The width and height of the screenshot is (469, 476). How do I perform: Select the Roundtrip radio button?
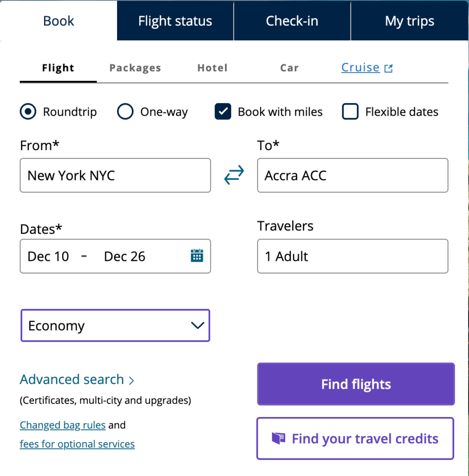pyautogui.click(x=28, y=112)
